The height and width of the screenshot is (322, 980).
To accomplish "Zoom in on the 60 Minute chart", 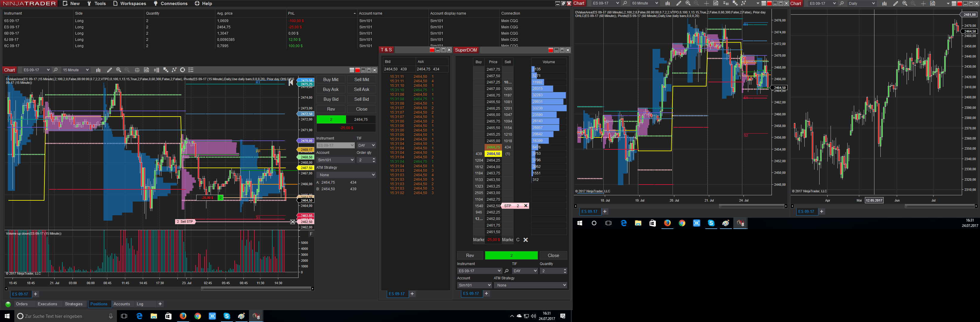I will 688,3.
